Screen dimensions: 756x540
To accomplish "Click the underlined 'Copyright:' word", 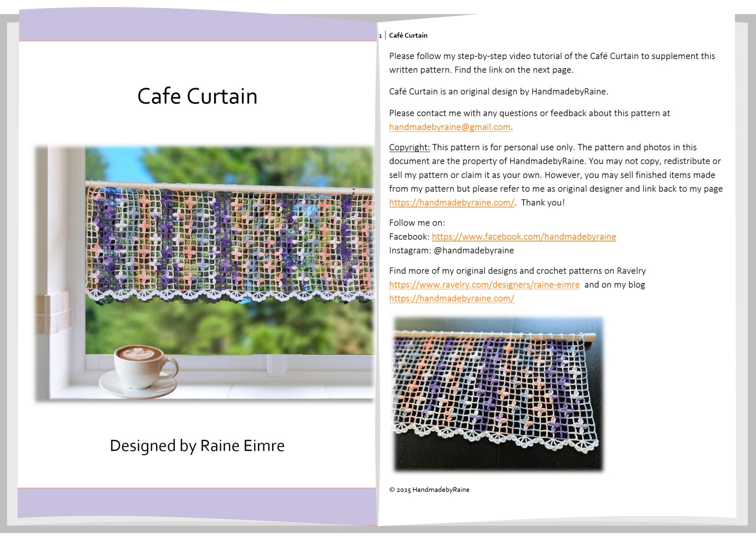I will tap(409, 147).
